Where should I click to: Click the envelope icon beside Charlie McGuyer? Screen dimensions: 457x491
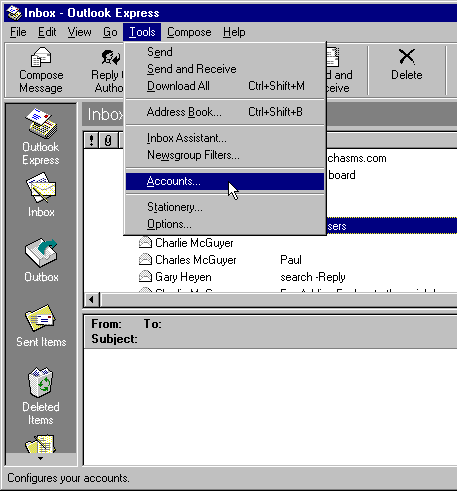pos(145,243)
